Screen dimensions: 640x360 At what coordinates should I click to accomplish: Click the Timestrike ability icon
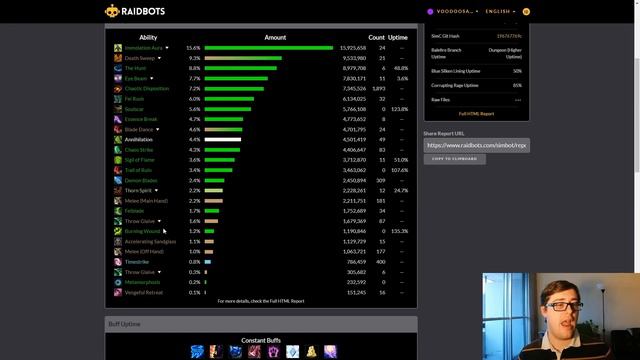(118, 262)
